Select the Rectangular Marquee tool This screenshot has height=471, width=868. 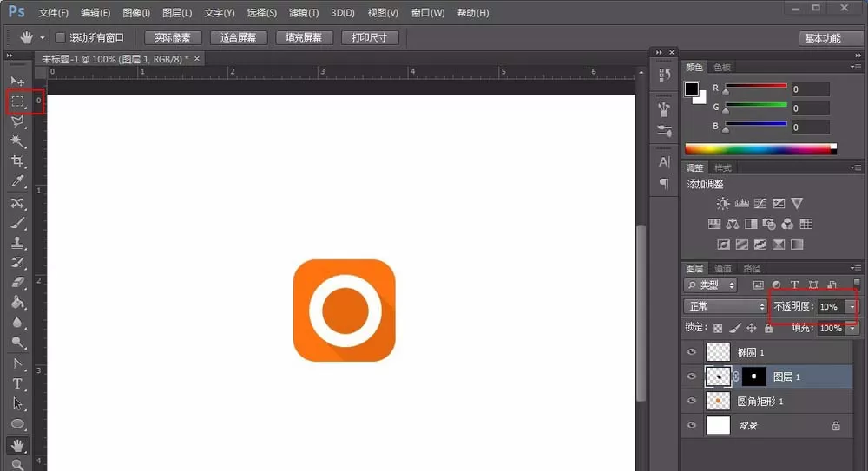click(x=17, y=101)
